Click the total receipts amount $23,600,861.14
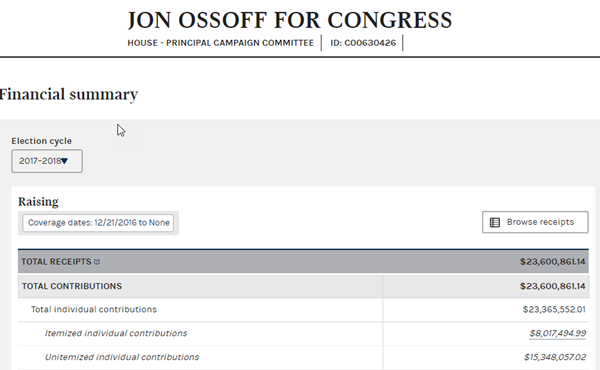Screen dimensions: 600x370 point(553,262)
